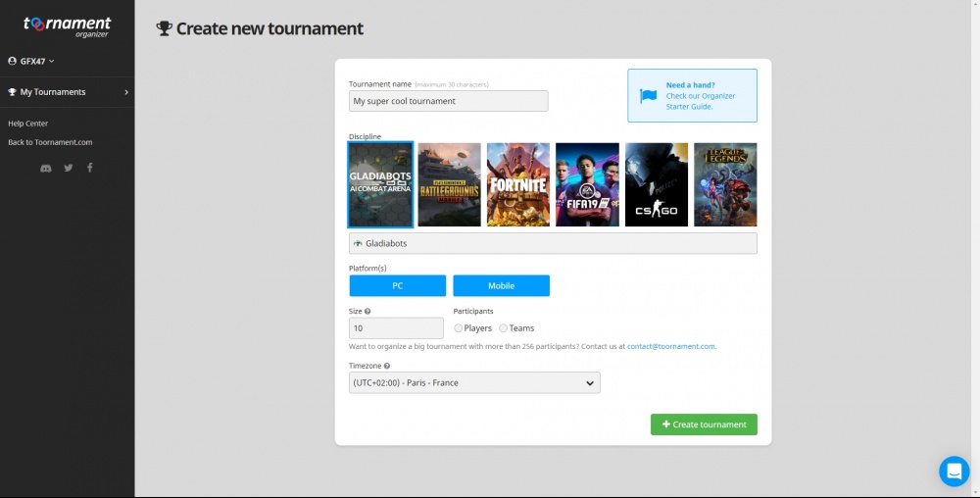Screen dimensions: 980x498
Task: Expand the My Tournaments chevron
Action: pyautogui.click(x=126, y=92)
